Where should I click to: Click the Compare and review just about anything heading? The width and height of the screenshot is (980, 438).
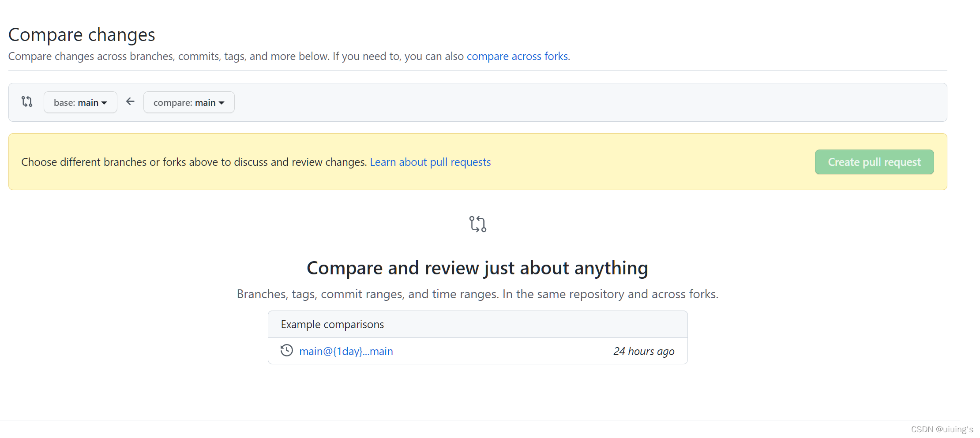[x=477, y=268]
